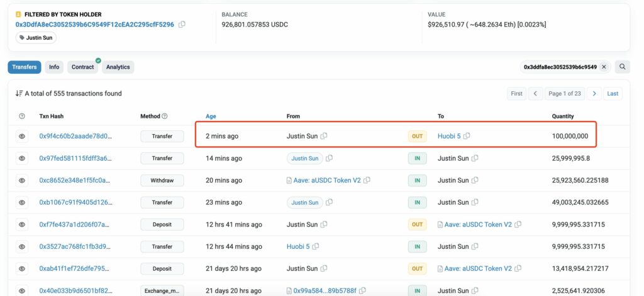Open transaction 0xb1067c91f9405d126 hash link
The height and width of the screenshot is (296, 644).
point(75,202)
